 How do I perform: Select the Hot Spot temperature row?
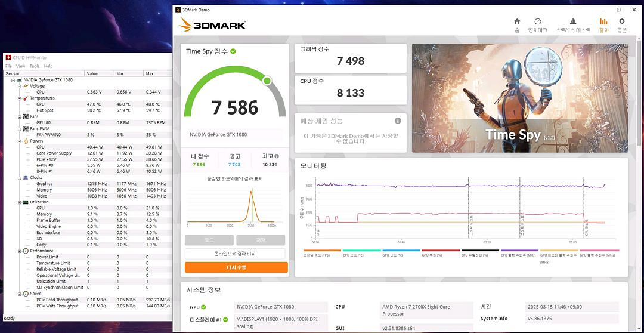coord(88,110)
